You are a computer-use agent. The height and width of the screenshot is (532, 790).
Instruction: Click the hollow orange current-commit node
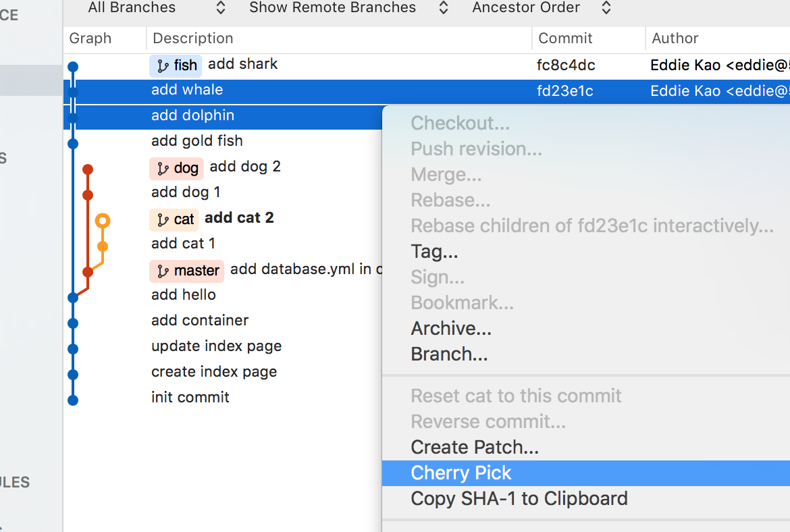(102, 221)
